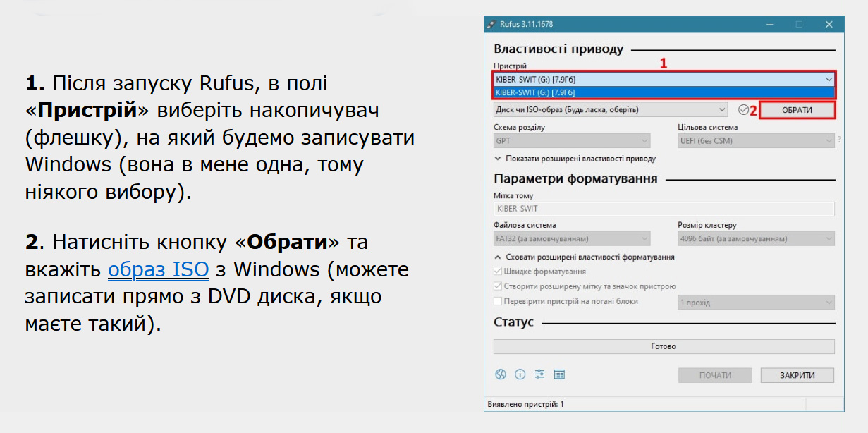Click the Мітка тому volume label field
The image size is (868, 433).
pos(664,209)
